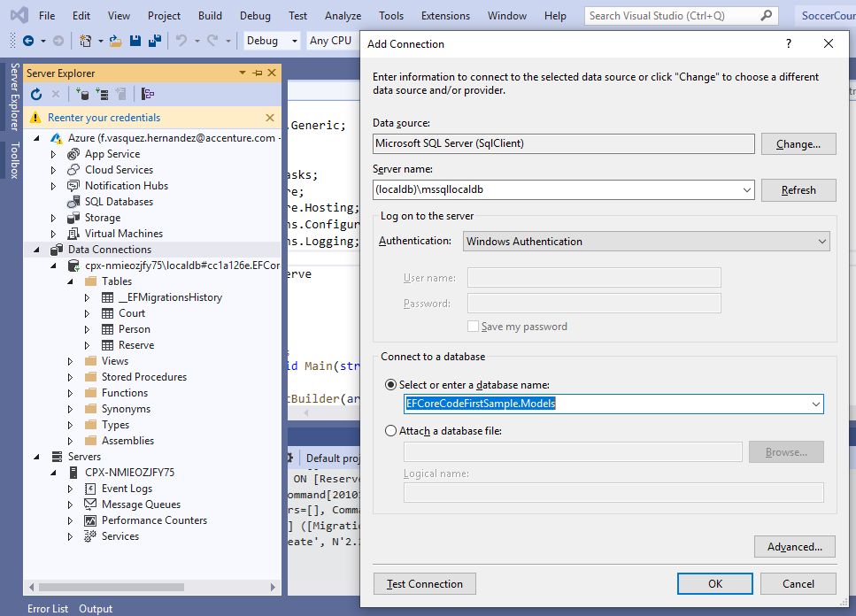This screenshot has width=856, height=616.
Task: Collapse the Tables folder
Action: click(70, 281)
